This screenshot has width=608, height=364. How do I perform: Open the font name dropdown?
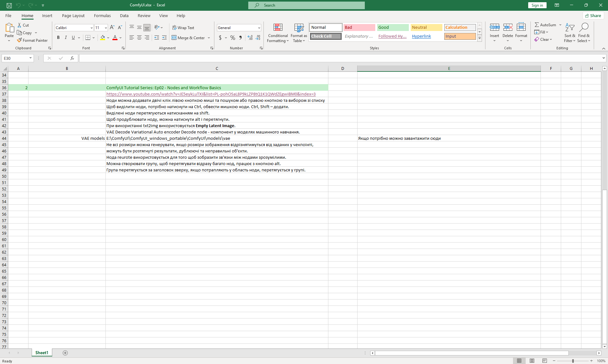pyautogui.click(x=92, y=28)
